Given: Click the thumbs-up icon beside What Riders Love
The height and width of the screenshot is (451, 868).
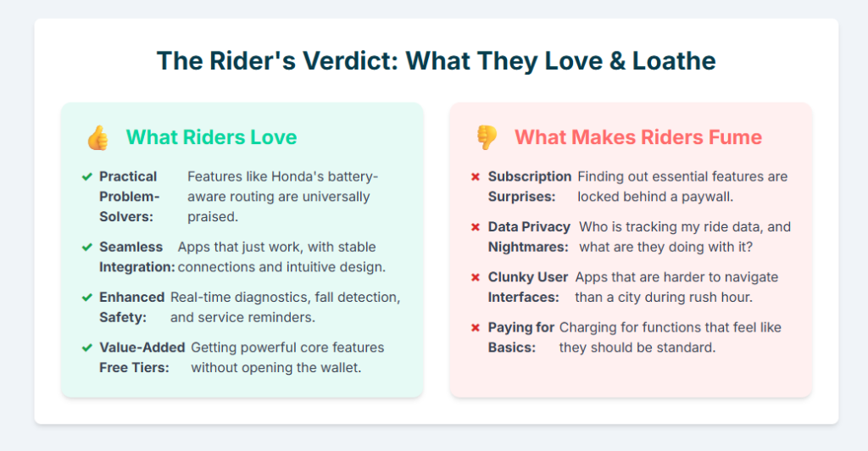Looking at the screenshot, I should pyautogui.click(x=97, y=137).
